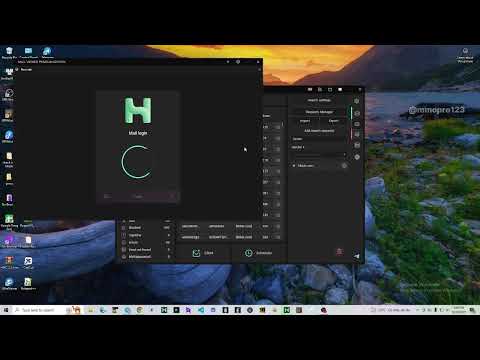Open the gear icon atop the right sidebar
The height and width of the screenshot is (360, 480).
(x=356, y=101)
